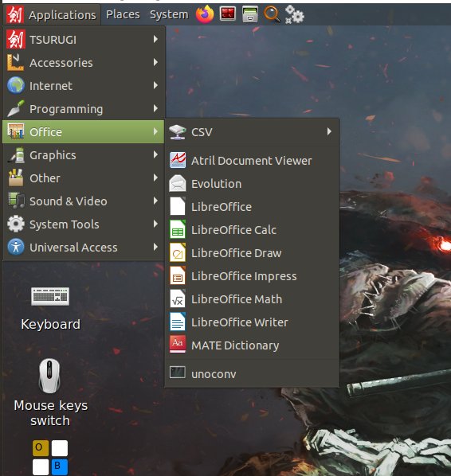Choose LibreOffice Calc from Office menu

pos(252,230)
